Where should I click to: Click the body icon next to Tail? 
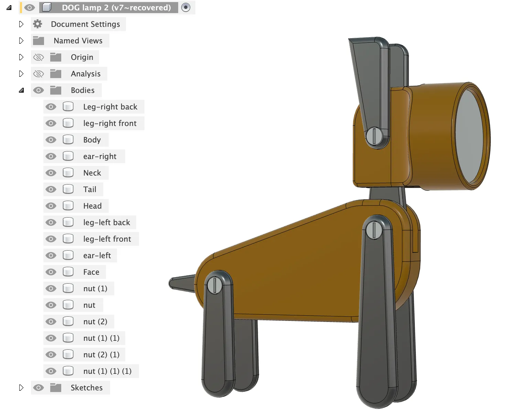(x=68, y=189)
